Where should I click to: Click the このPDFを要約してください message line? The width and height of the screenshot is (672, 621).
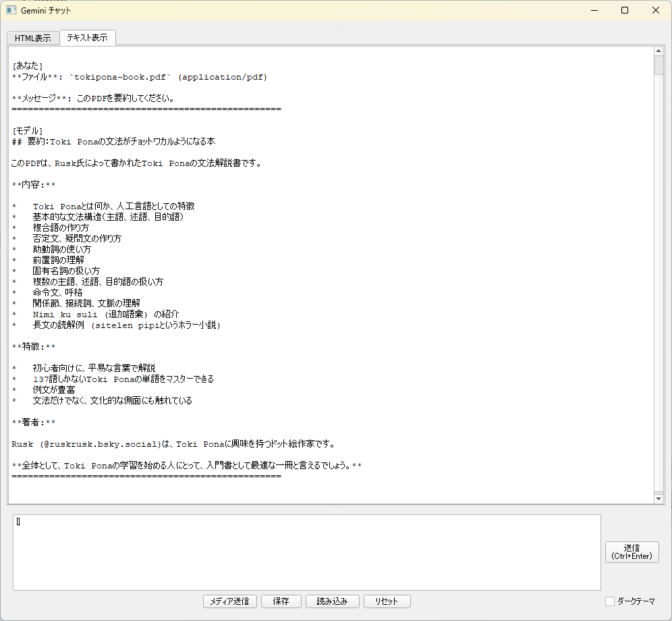tap(93, 99)
